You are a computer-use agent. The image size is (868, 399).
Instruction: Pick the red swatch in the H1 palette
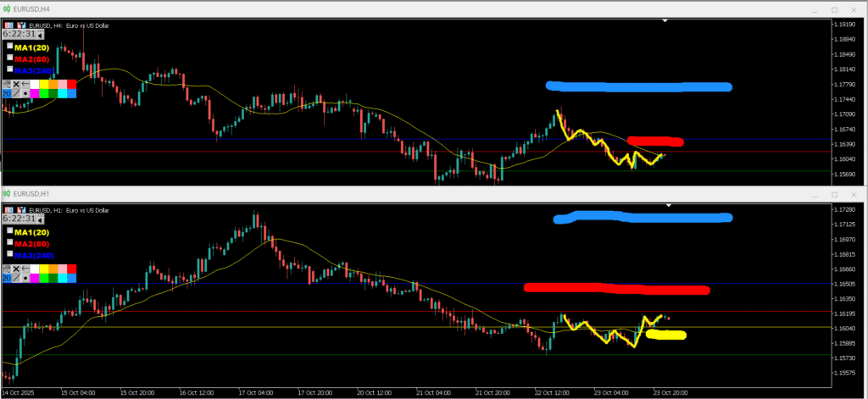tap(71, 269)
